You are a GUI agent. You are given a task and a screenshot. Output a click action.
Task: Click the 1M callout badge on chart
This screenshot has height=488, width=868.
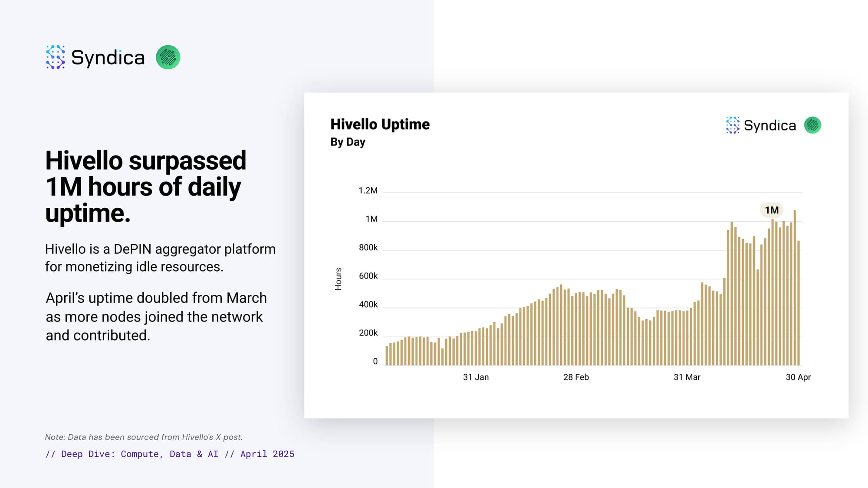771,210
